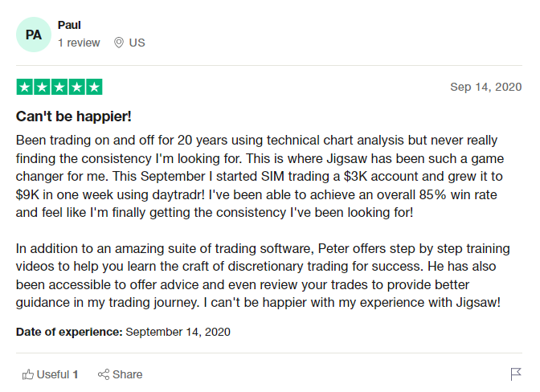Click the third green rating star
Screen dimensions: 540x392
pyautogui.click(x=59, y=87)
